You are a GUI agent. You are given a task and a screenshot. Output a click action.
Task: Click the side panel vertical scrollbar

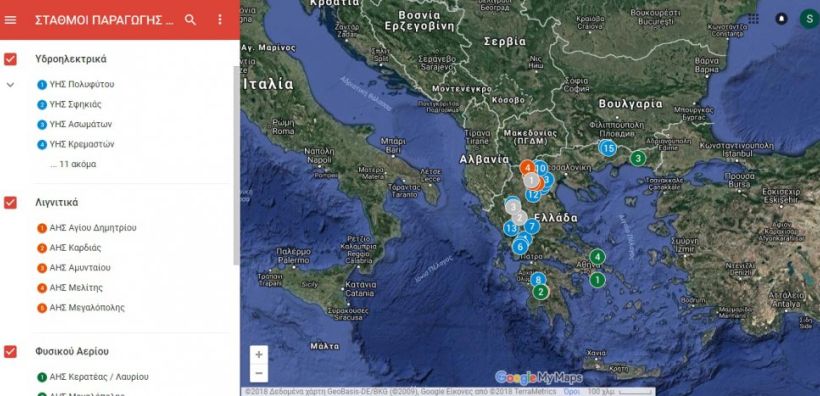(236, 165)
